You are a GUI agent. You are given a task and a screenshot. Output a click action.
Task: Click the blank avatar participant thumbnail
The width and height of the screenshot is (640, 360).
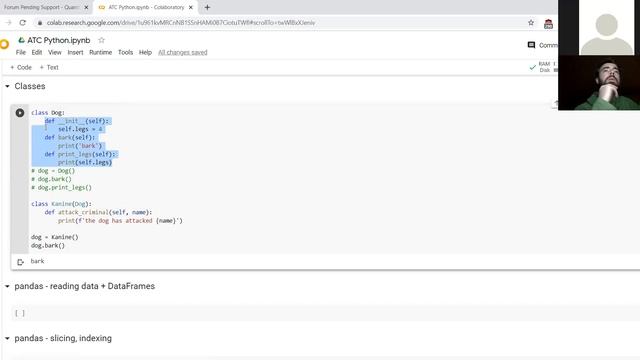coord(607,28)
